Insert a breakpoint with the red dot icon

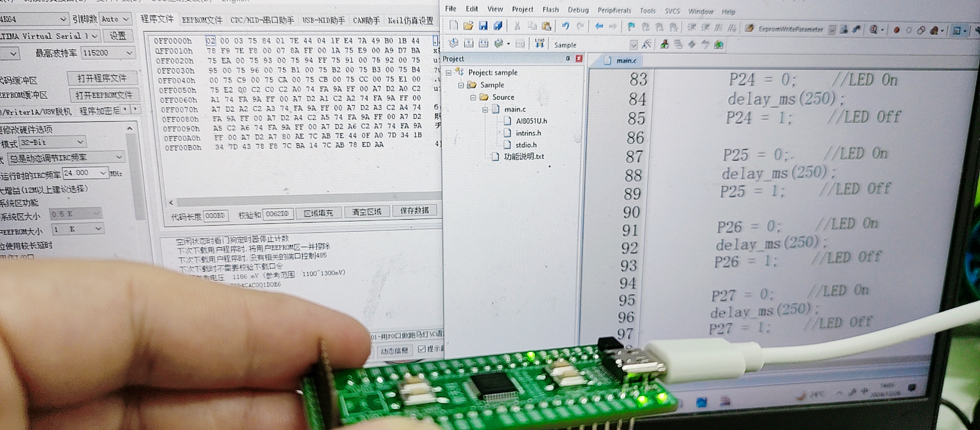896,30
